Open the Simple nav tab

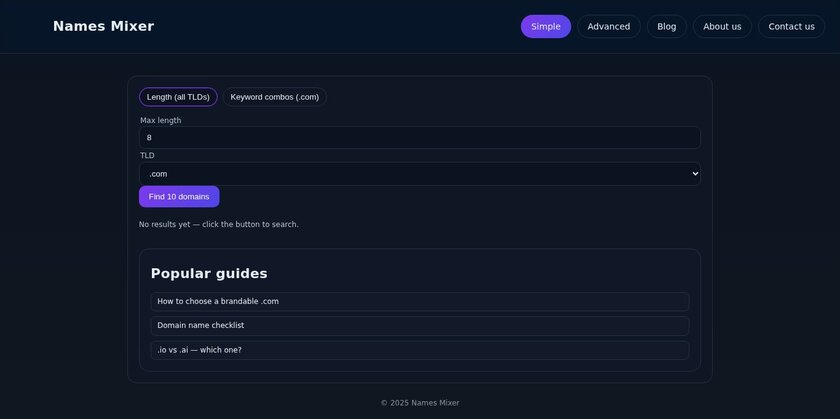(545, 26)
